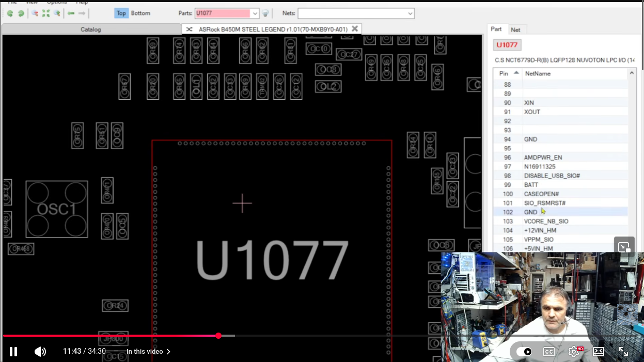This screenshot has width=644, height=362.
Task: Rotate the board view right
Action: pos(21,13)
